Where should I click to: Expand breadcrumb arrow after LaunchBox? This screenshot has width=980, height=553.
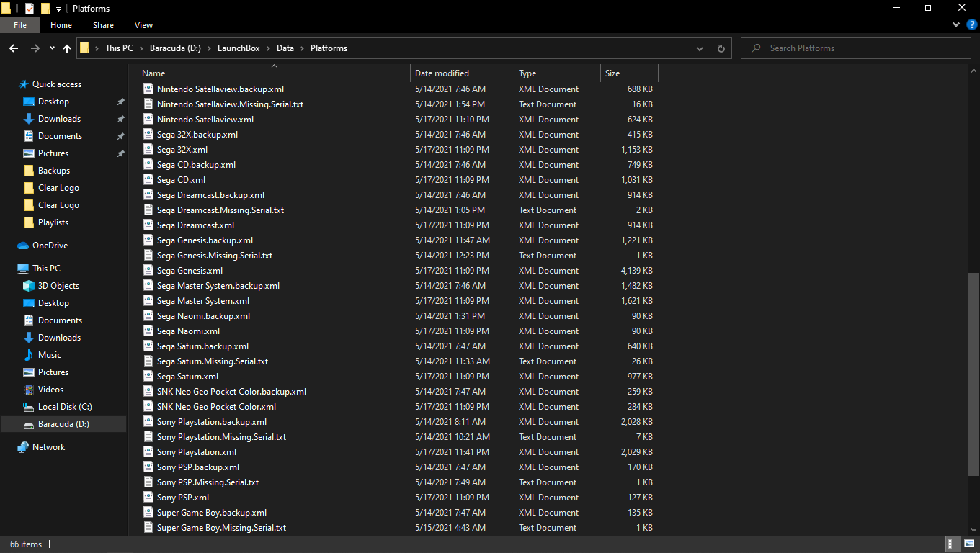(267, 48)
